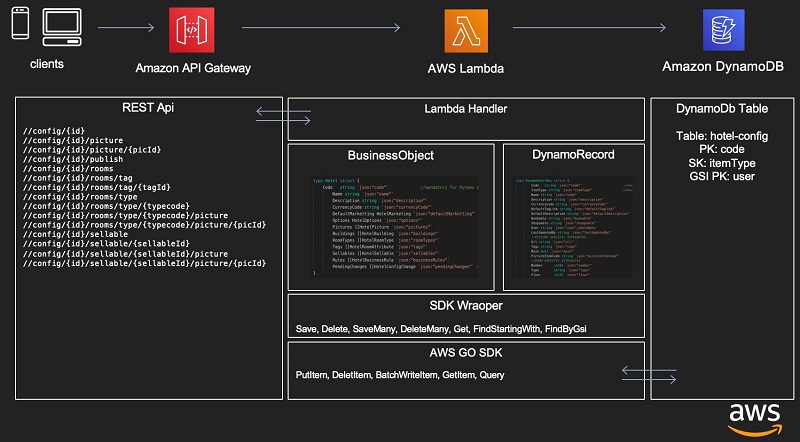Screen dimensions: 800x442
Task: Click the '//config/{id}/sellable/{sellableId}/picture' route
Action: tap(126, 254)
